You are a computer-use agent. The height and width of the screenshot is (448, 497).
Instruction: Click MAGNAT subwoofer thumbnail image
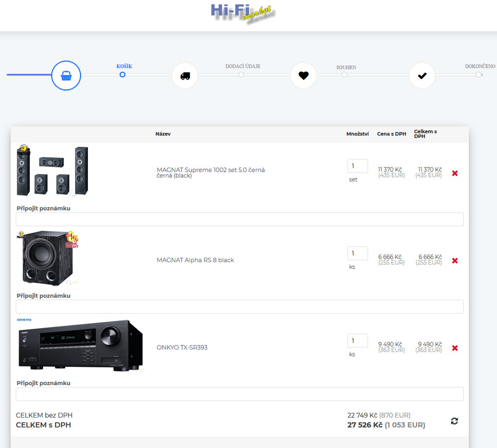tap(48, 258)
